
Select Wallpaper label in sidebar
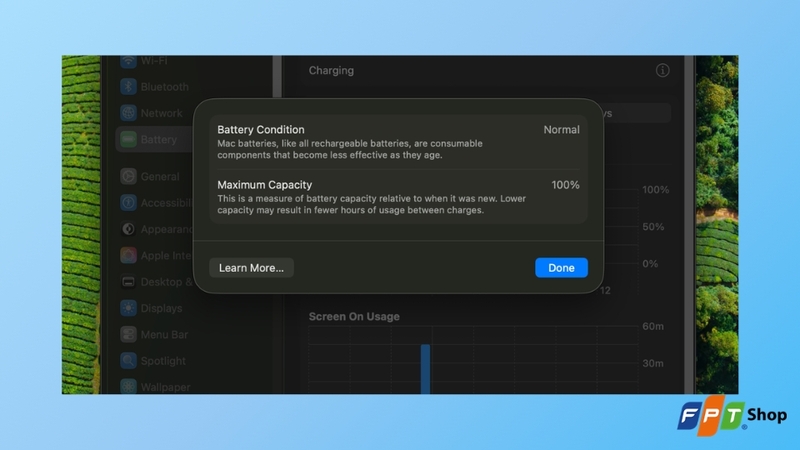pyautogui.click(x=165, y=387)
